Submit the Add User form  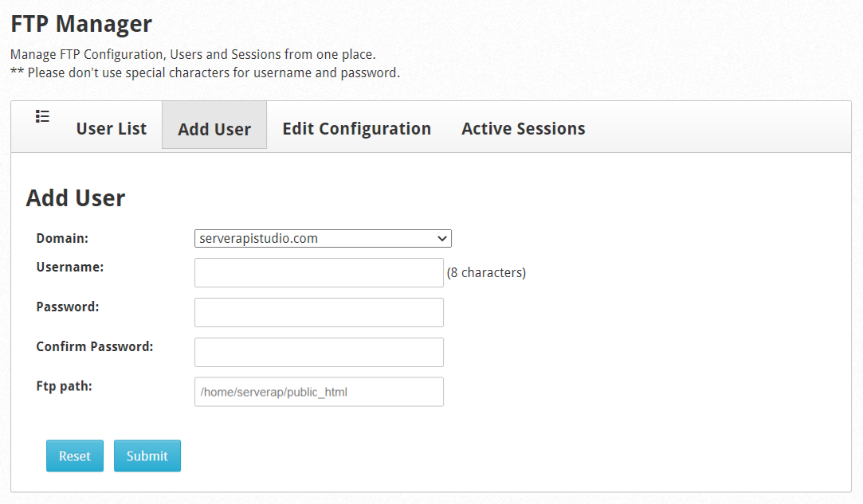147,455
